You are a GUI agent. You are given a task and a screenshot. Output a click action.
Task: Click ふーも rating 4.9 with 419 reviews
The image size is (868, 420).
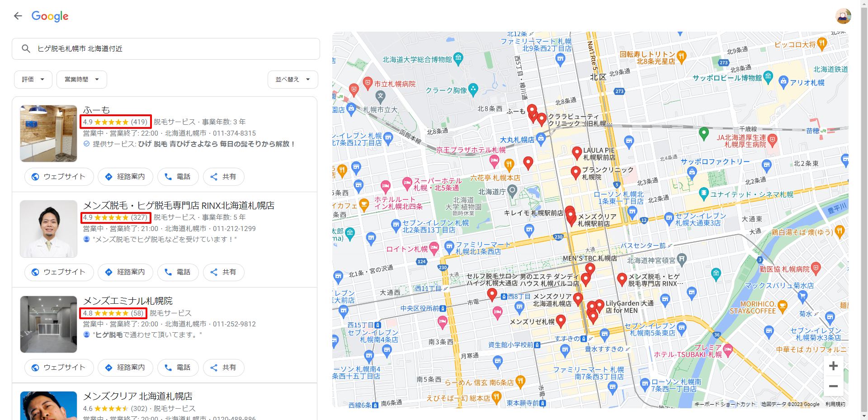(x=116, y=122)
